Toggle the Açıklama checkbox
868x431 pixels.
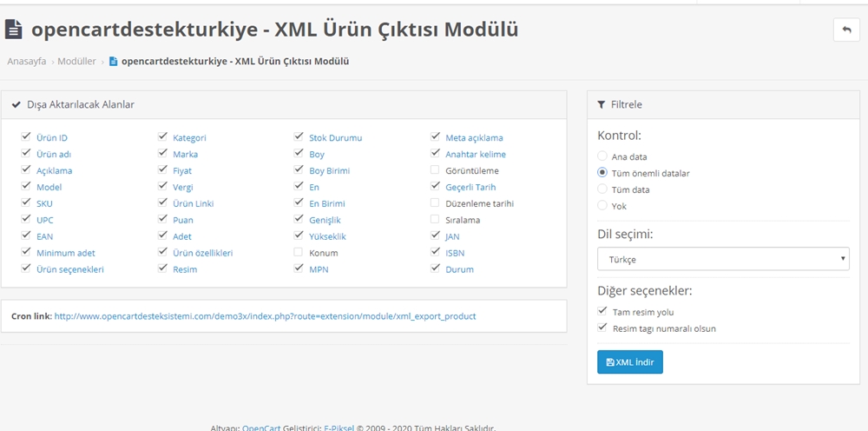[25, 169]
